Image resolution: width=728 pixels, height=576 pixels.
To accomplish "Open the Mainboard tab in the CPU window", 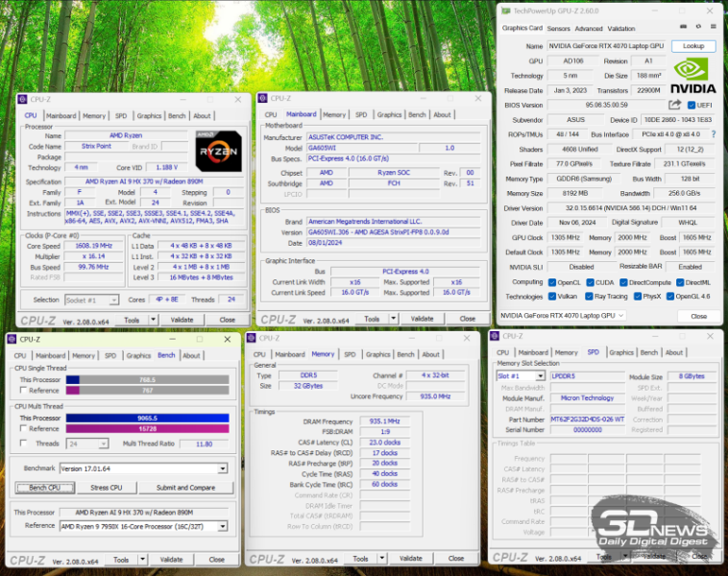I will [x=61, y=115].
